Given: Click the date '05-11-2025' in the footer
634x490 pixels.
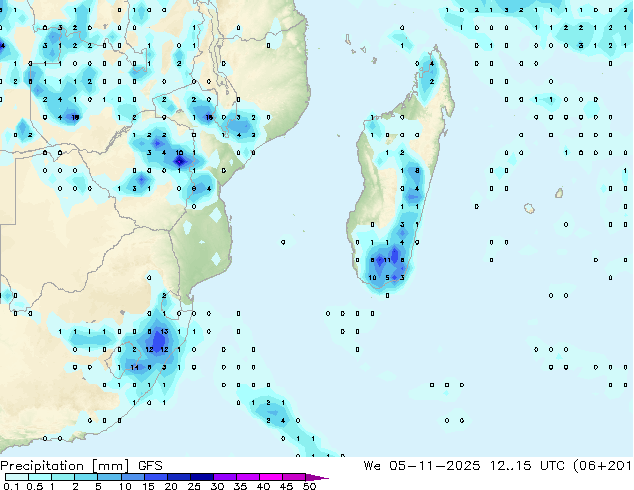Looking at the screenshot, I should click(435, 466).
